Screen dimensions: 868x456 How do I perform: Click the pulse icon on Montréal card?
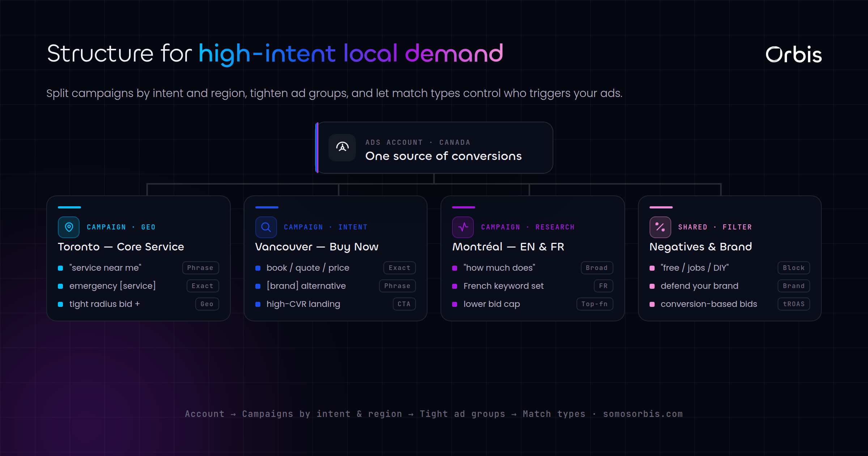point(463,227)
